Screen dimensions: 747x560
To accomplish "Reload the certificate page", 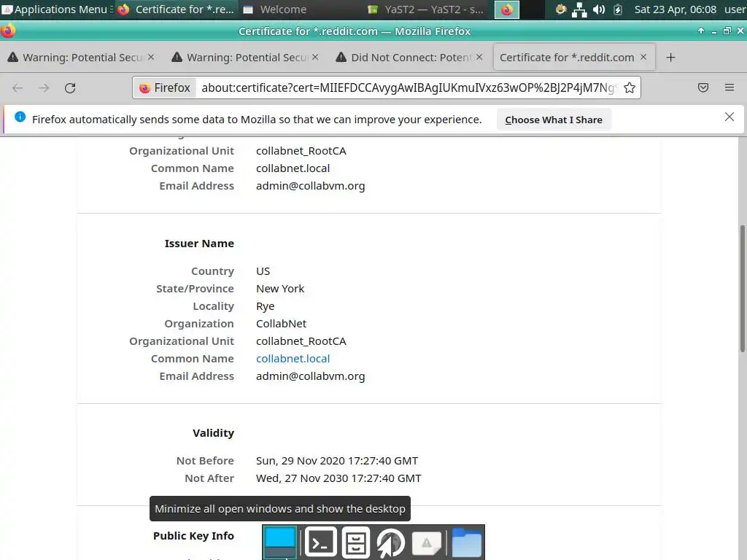I will [x=70, y=87].
